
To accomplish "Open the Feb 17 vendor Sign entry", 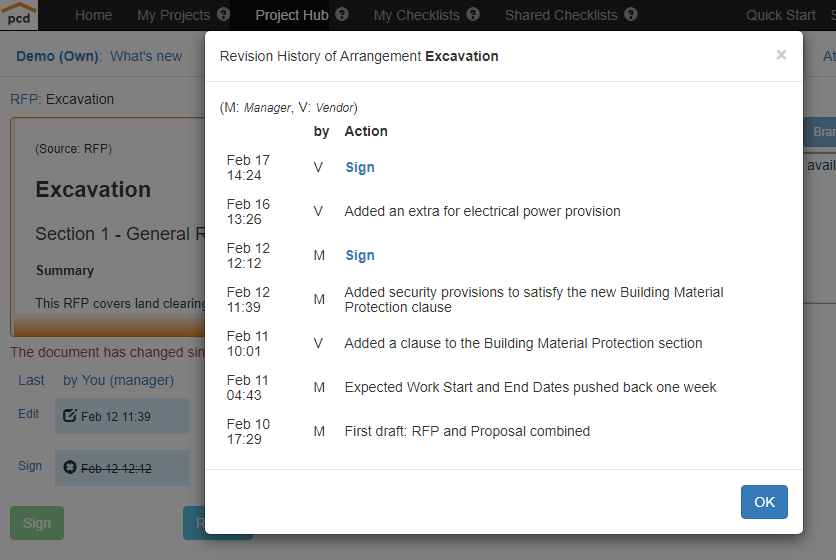I will click(360, 167).
